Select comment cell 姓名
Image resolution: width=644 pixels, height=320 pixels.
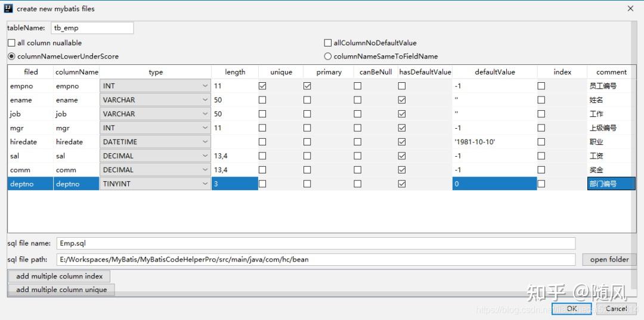coord(612,100)
